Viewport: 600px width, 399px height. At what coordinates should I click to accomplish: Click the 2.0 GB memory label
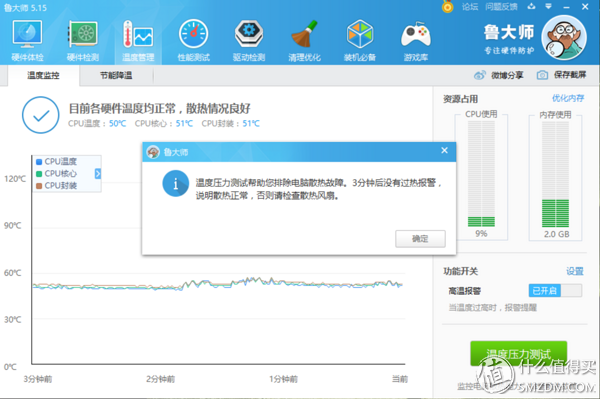click(557, 234)
